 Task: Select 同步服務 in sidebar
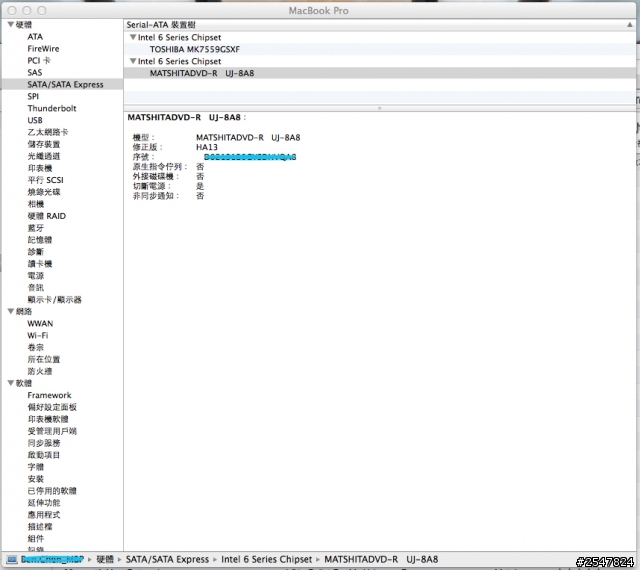(44, 443)
